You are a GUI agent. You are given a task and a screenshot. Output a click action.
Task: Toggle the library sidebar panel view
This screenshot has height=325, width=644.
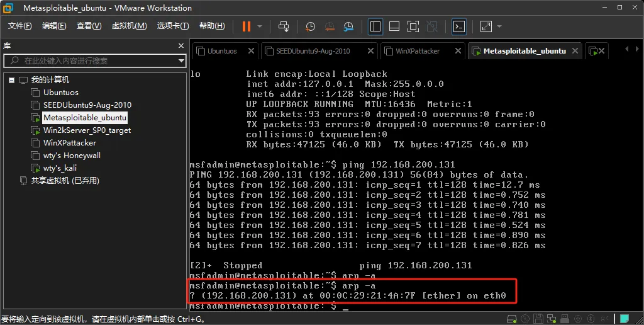click(375, 26)
